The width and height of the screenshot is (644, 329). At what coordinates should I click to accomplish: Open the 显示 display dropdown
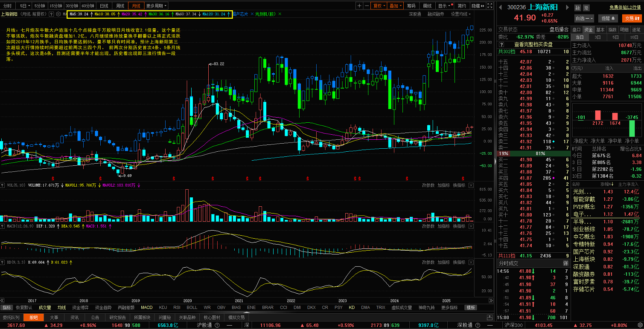click(444, 6)
